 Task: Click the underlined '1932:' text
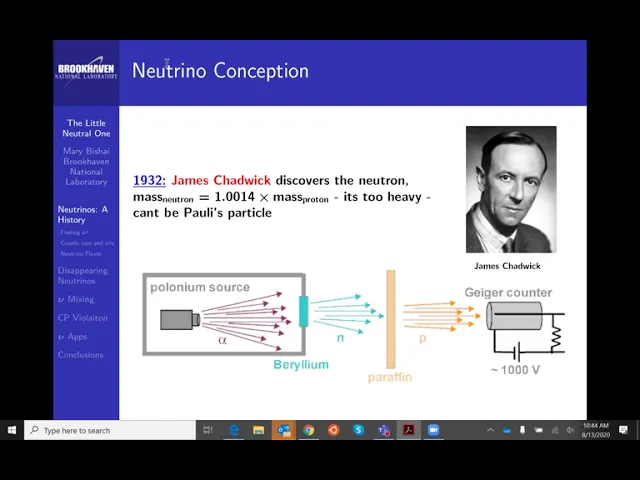(x=149, y=180)
